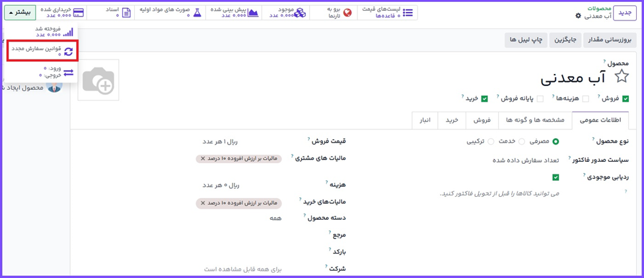Click the product image upload camera icon
644x278 pixels.
coord(98,80)
